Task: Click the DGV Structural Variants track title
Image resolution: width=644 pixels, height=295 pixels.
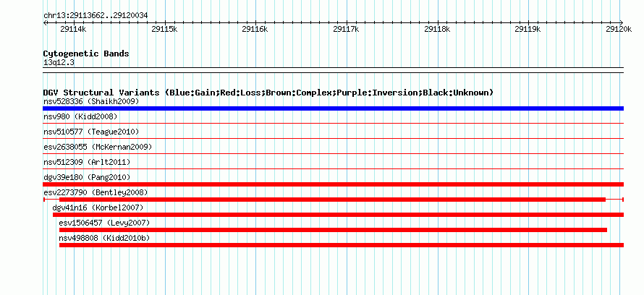Action: click(x=268, y=93)
